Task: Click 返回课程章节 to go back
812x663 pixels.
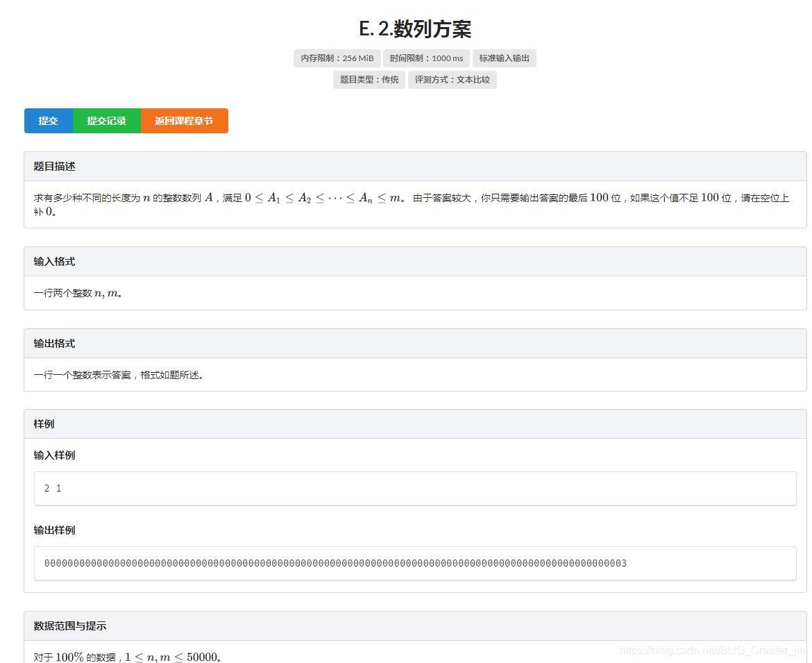Action: [x=185, y=120]
